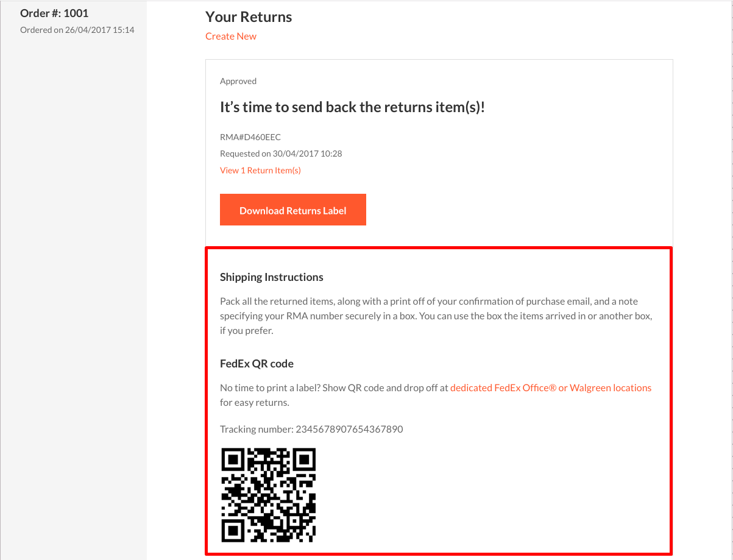
Task: Click Download Returns Label button
Action: point(293,210)
